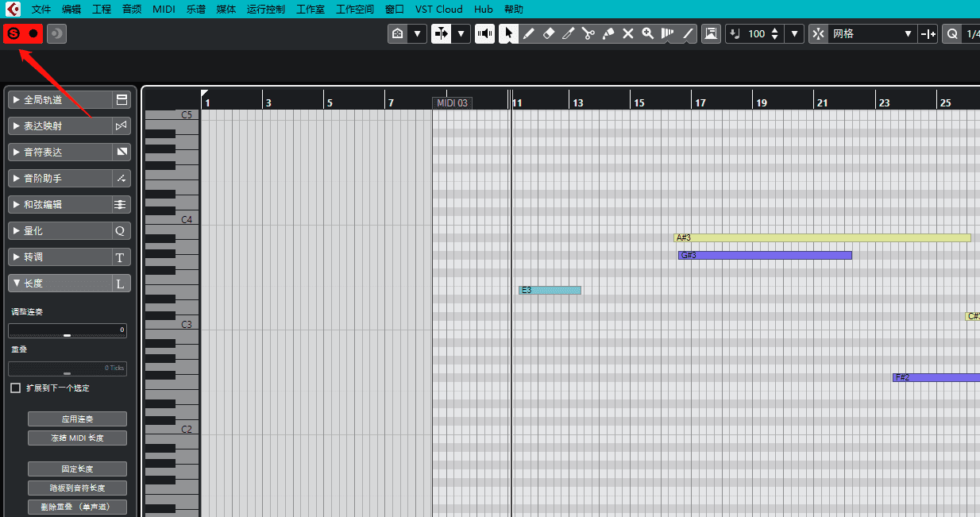980x517 pixels.
Task: Enable the 扩展到下一个选定 checkbox
Action: (x=16, y=388)
